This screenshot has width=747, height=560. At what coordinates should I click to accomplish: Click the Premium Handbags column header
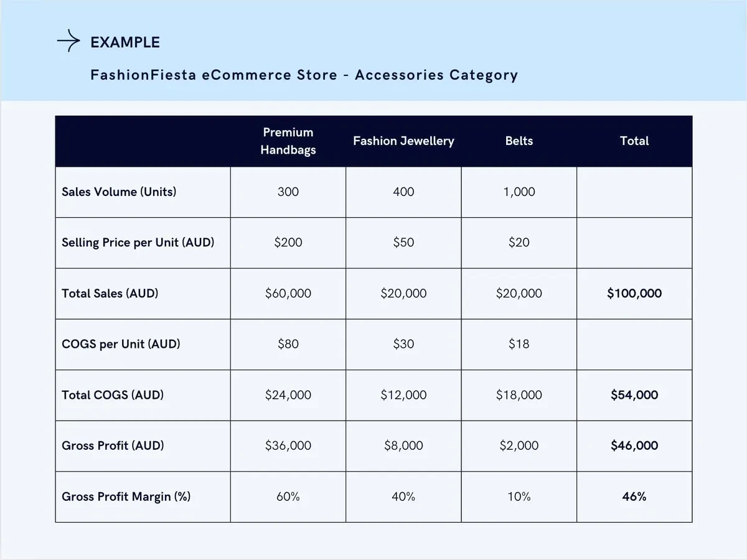click(288, 141)
